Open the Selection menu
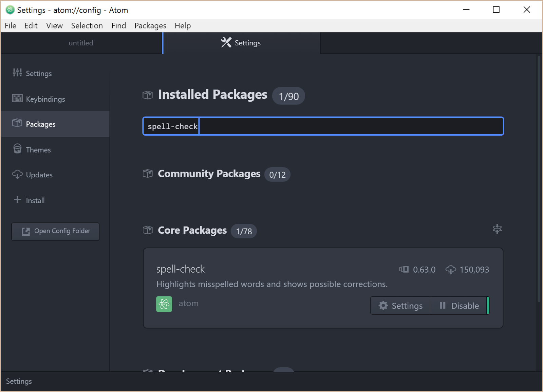Screen dimensions: 543x392 pos(87,26)
